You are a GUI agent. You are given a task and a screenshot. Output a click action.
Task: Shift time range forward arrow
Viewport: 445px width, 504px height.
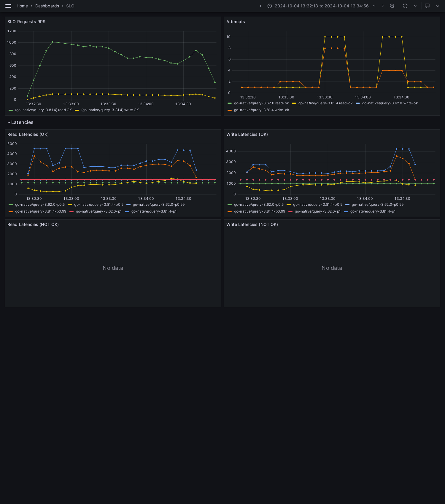tap(383, 6)
